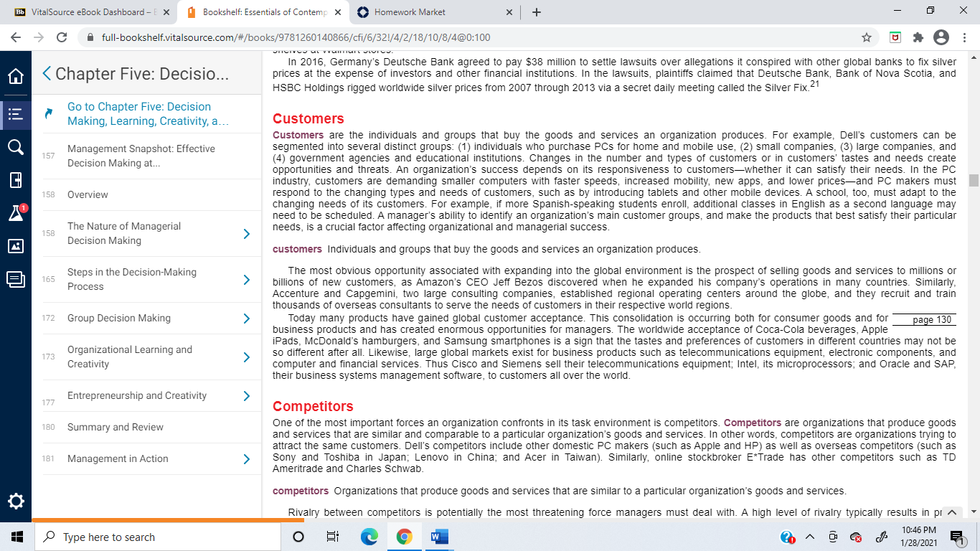The width and height of the screenshot is (980, 551).
Task: Click the Cortana circle icon on taskbar
Action: click(298, 537)
